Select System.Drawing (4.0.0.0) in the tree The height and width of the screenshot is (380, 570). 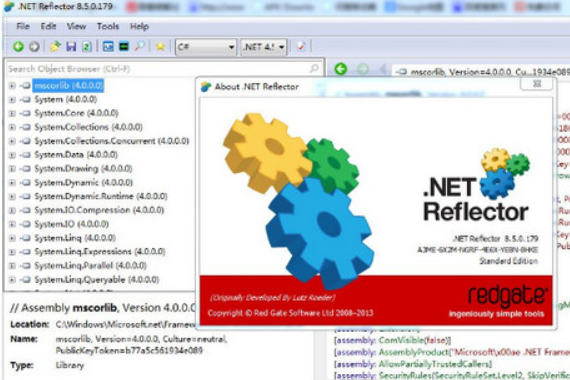83,169
